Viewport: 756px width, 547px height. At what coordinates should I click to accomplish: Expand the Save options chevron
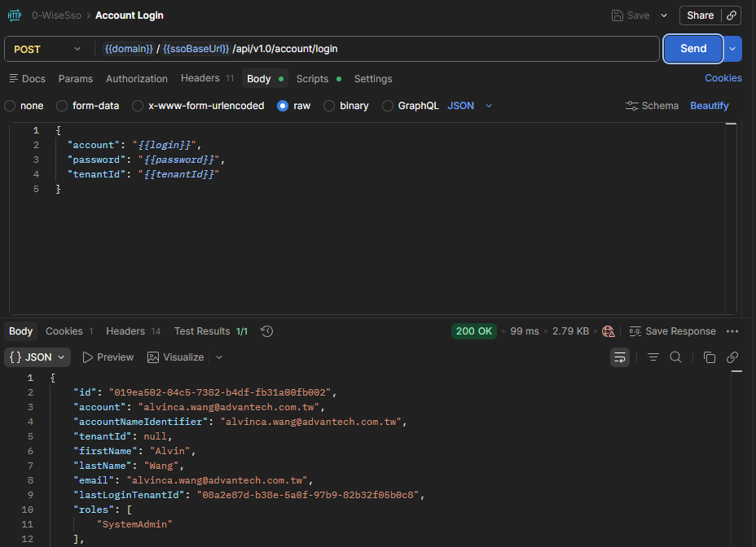click(664, 15)
